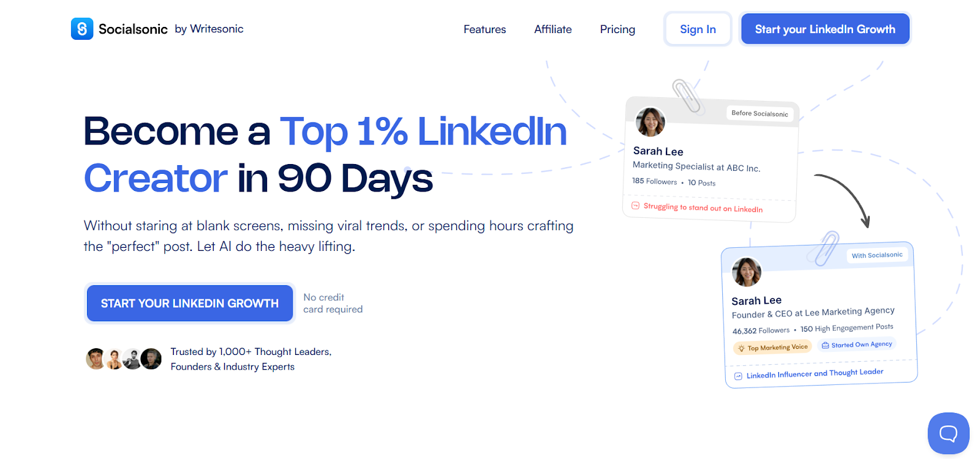Click the Top Marketing Voice badge
The height and width of the screenshot is (459, 980).
click(772, 348)
